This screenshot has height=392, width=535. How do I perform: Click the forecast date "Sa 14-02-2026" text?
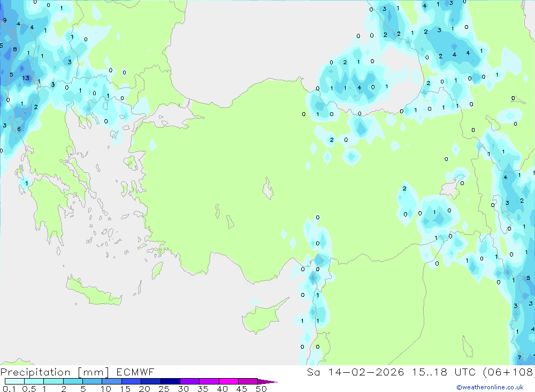[x=356, y=372]
